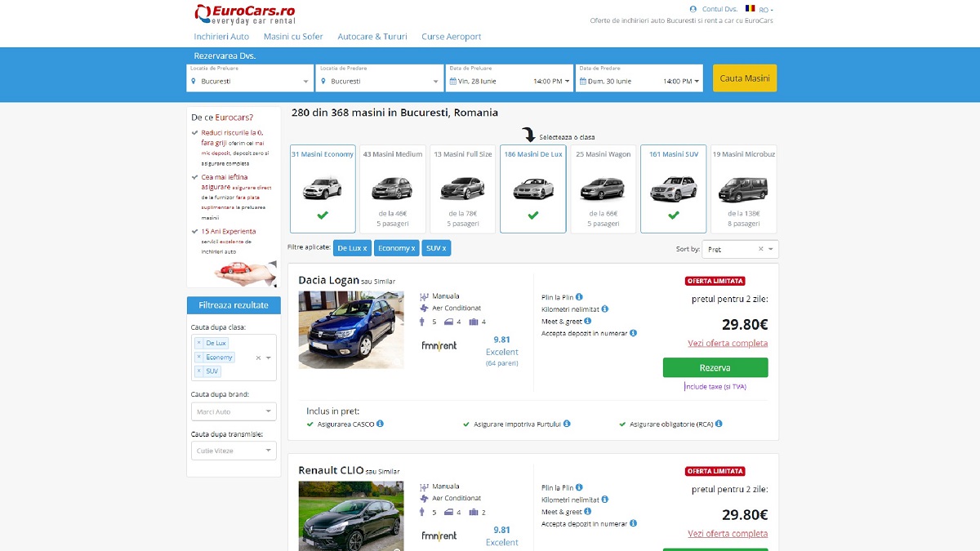Click info icon beside Kilometri nelimitat
Viewport: 980px width, 551px height.
[605, 309]
